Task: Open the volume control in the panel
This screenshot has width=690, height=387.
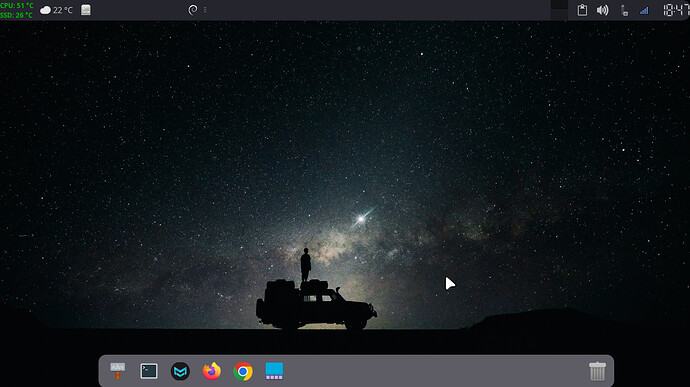Action: (602, 10)
